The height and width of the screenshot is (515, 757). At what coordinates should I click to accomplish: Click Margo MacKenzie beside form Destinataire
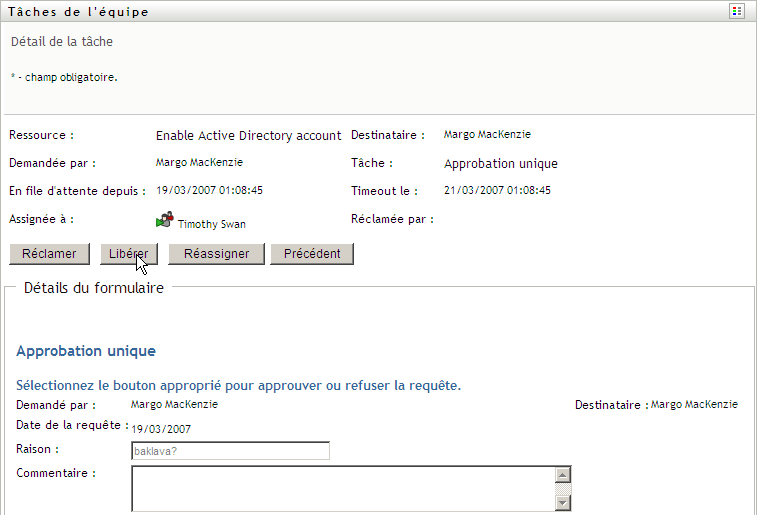[x=694, y=404]
